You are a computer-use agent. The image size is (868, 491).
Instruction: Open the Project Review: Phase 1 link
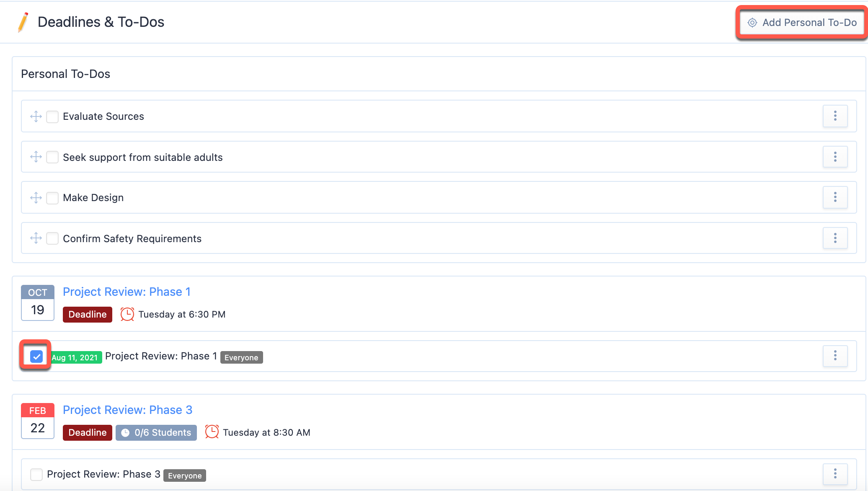[127, 292]
